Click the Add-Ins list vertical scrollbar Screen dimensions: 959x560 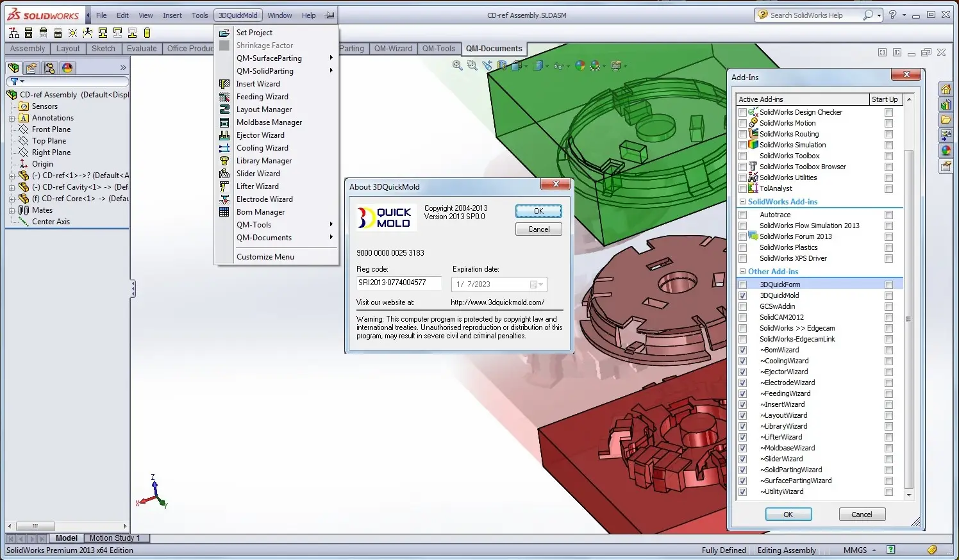[x=908, y=318]
